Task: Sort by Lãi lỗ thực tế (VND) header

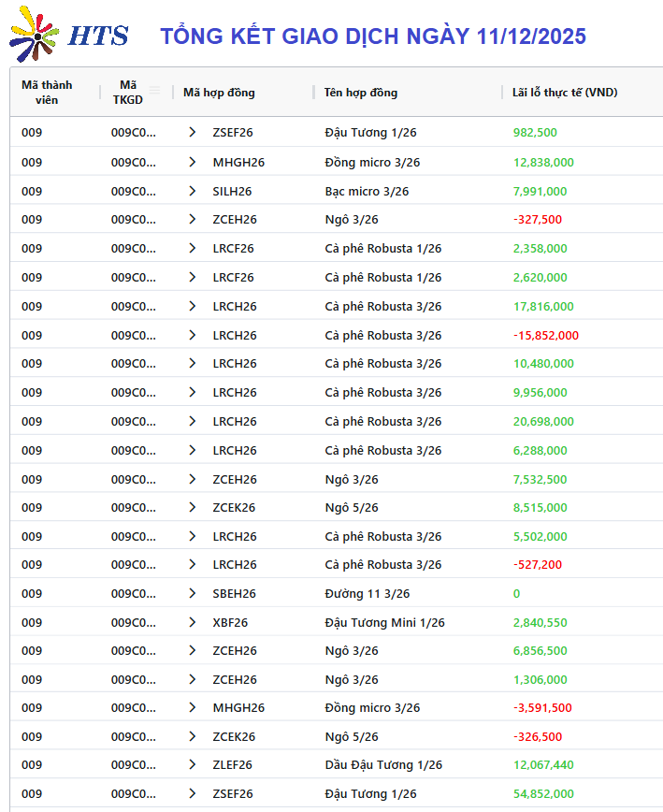Action: tap(565, 92)
